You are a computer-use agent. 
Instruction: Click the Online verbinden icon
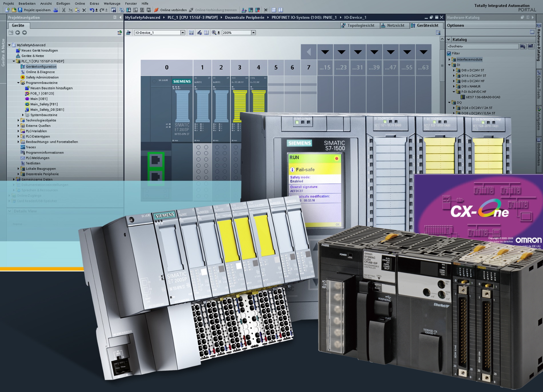pyautogui.click(x=156, y=10)
